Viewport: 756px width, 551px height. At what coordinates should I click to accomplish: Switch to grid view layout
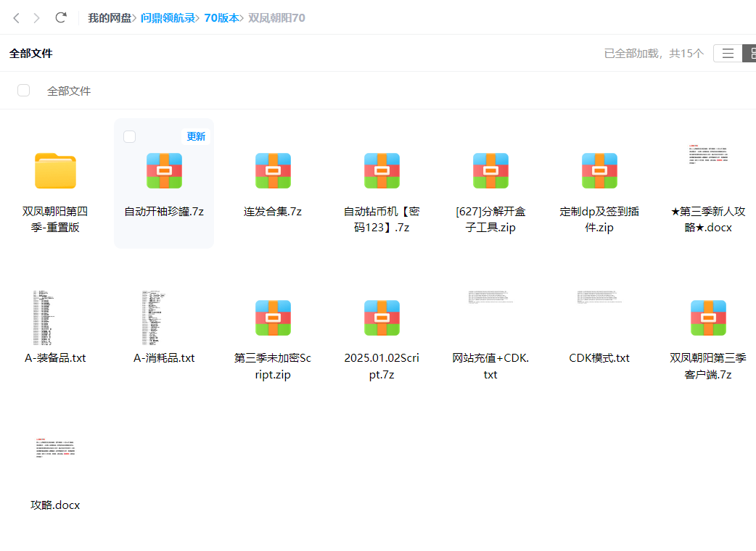pos(750,54)
